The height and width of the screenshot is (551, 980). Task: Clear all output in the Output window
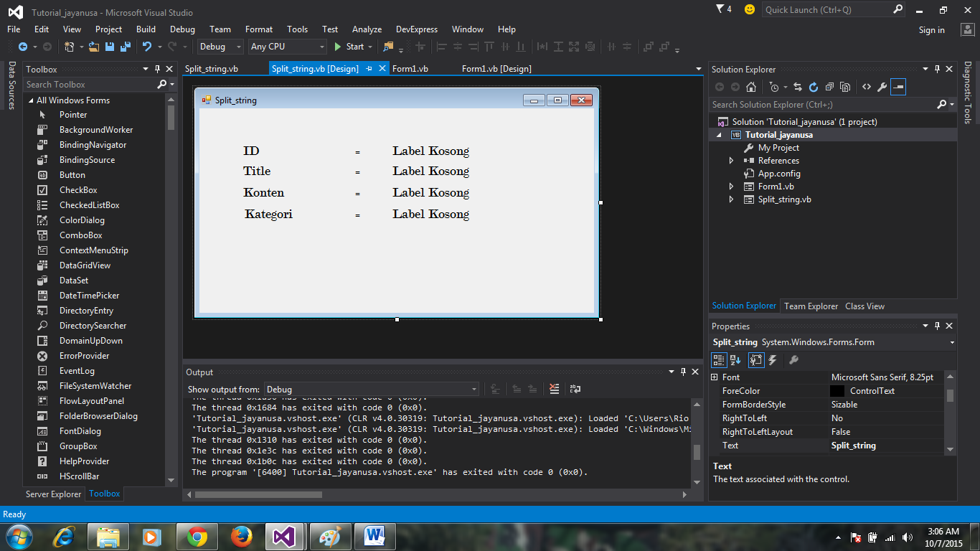click(x=554, y=388)
